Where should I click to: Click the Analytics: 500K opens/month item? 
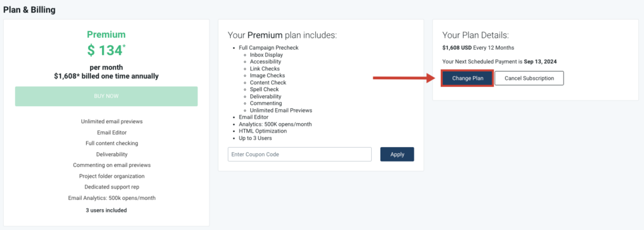[272, 124]
